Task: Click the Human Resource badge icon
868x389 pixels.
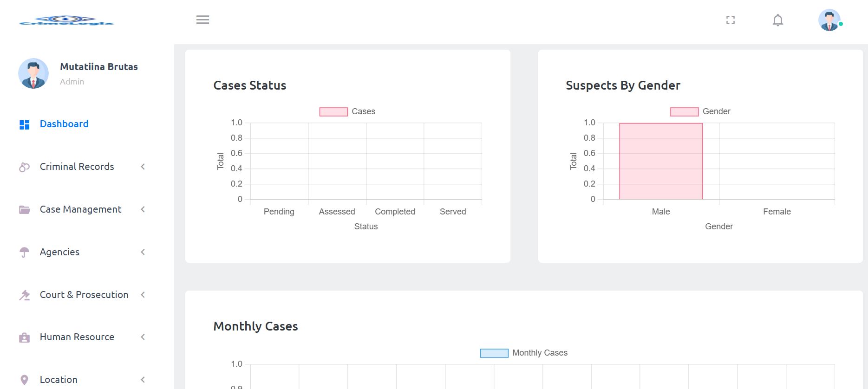Action: tap(25, 337)
